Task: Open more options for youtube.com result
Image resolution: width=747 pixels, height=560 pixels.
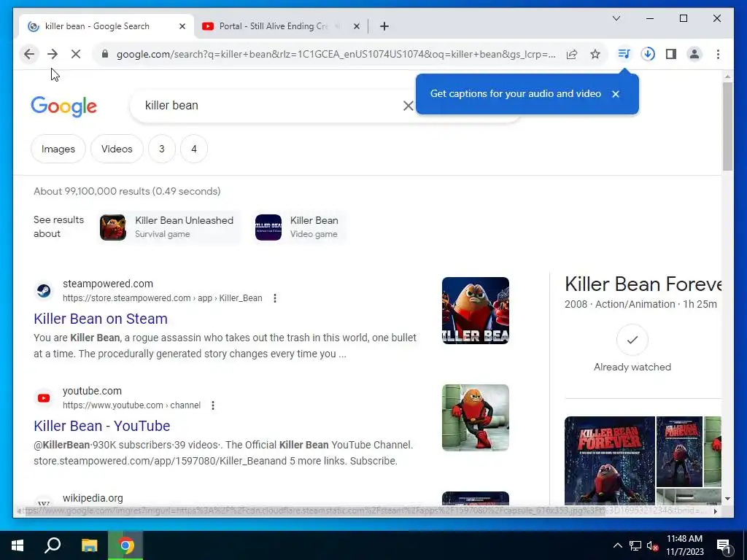Action: (213, 405)
